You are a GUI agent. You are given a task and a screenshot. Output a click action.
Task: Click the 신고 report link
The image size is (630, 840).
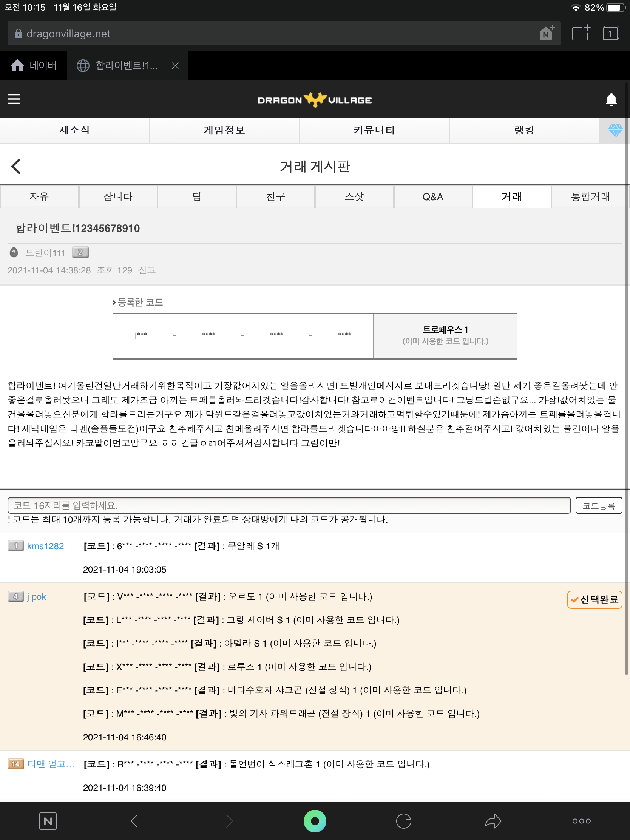click(x=147, y=270)
